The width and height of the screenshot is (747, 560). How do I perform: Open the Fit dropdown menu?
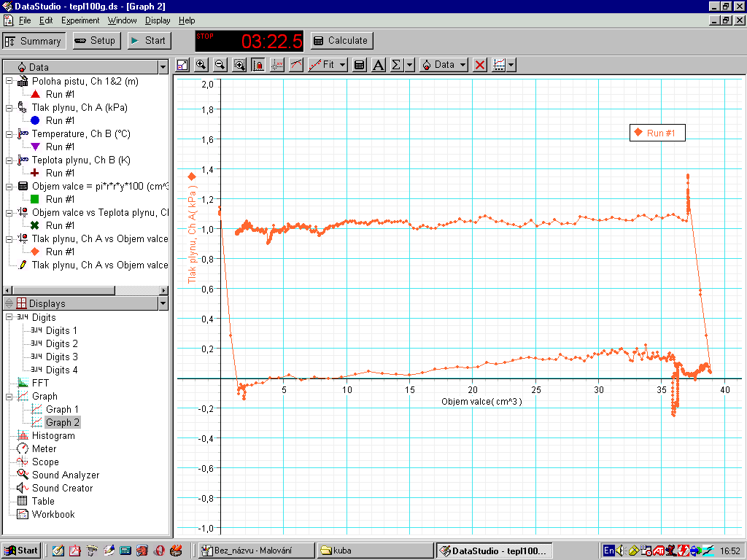328,65
